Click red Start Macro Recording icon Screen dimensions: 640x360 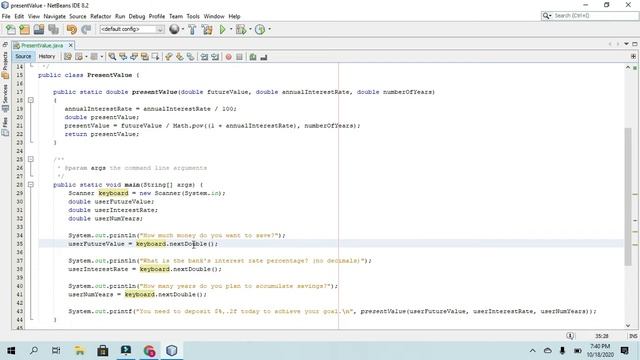click(229, 57)
